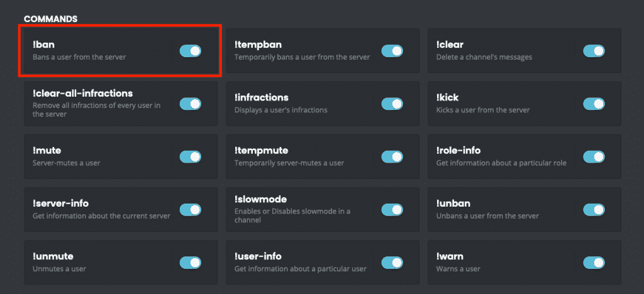Turn off the !tempban command switch
644x294 pixels.
pos(392,51)
